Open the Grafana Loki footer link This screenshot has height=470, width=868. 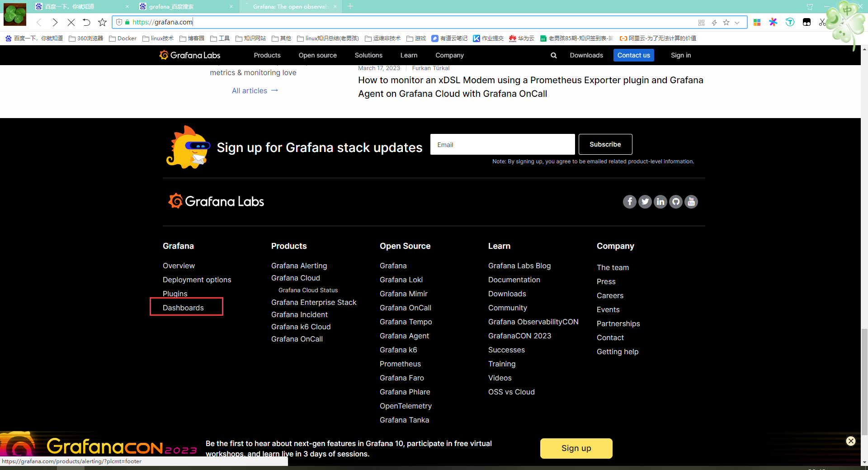[401, 280]
